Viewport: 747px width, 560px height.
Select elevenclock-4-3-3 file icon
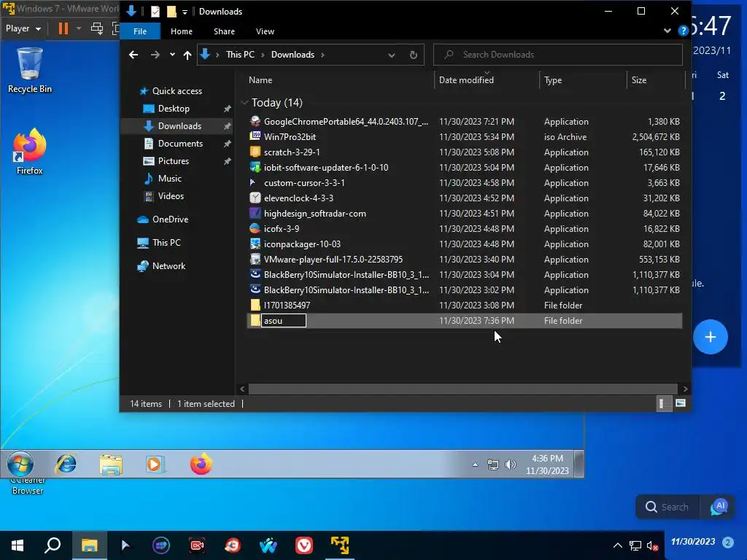point(255,198)
